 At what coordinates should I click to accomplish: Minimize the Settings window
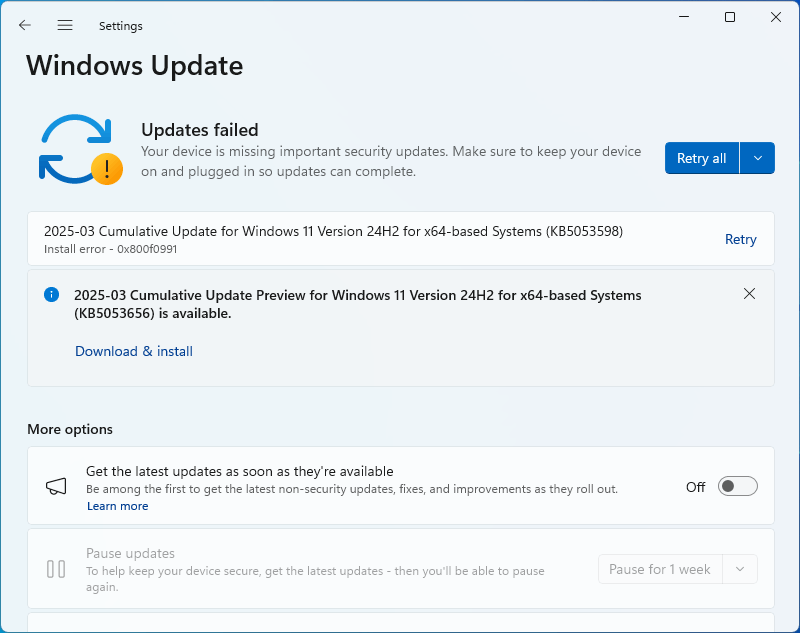(x=684, y=17)
